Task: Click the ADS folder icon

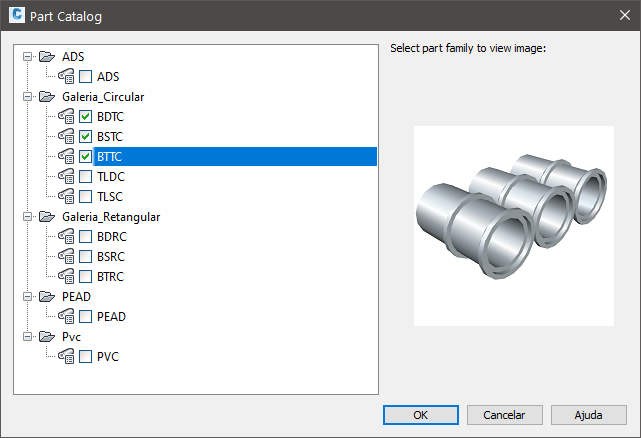Action: (x=47, y=56)
